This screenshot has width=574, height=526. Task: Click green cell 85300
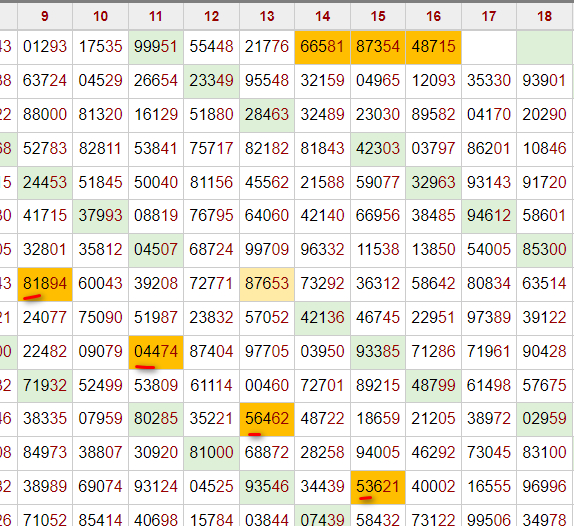544,250
